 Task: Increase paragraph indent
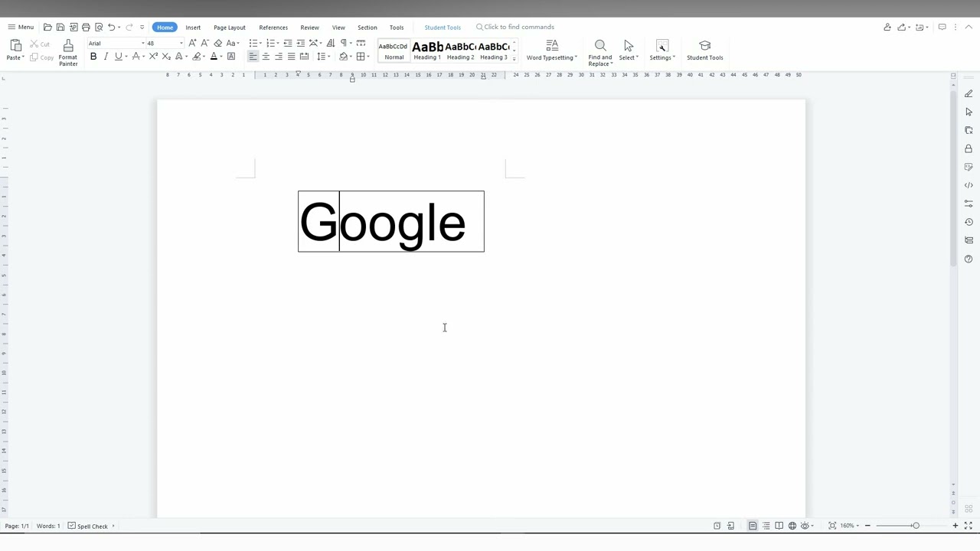point(301,43)
